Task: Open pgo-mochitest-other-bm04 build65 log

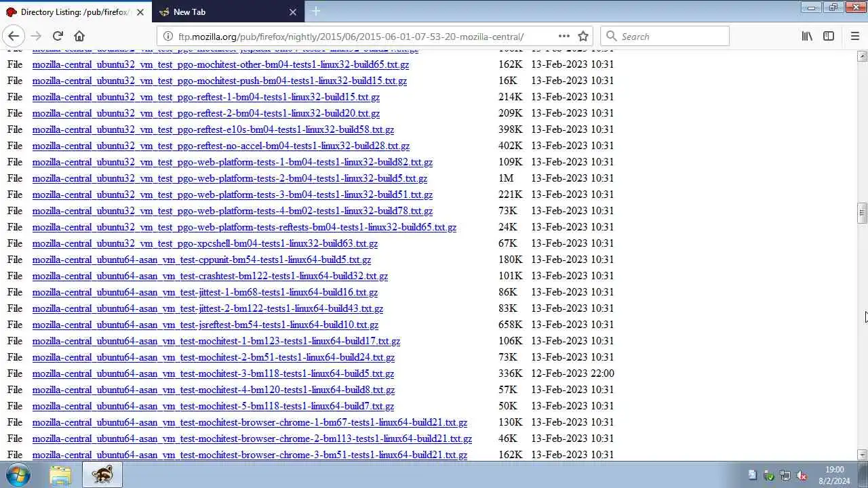Action: click(220, 64)
